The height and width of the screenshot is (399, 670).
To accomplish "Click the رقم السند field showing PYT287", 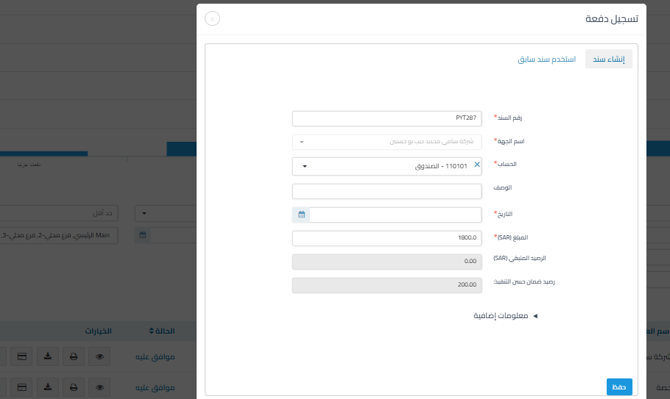I will point(387,118).
